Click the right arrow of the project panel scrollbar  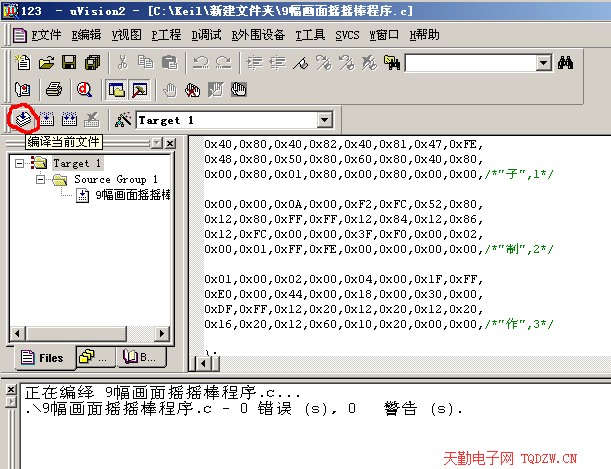click(x=162, y=334)
